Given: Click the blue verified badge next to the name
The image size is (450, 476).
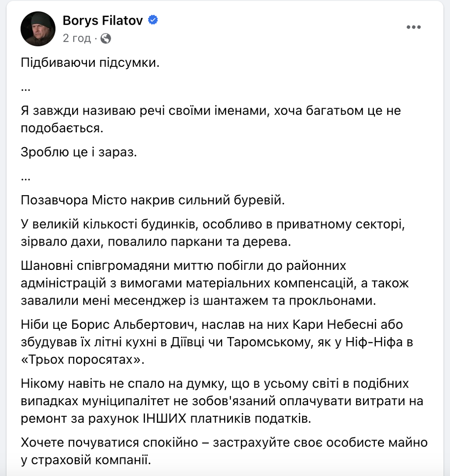Looking at the screenshot, I should [x=153, y=20].
